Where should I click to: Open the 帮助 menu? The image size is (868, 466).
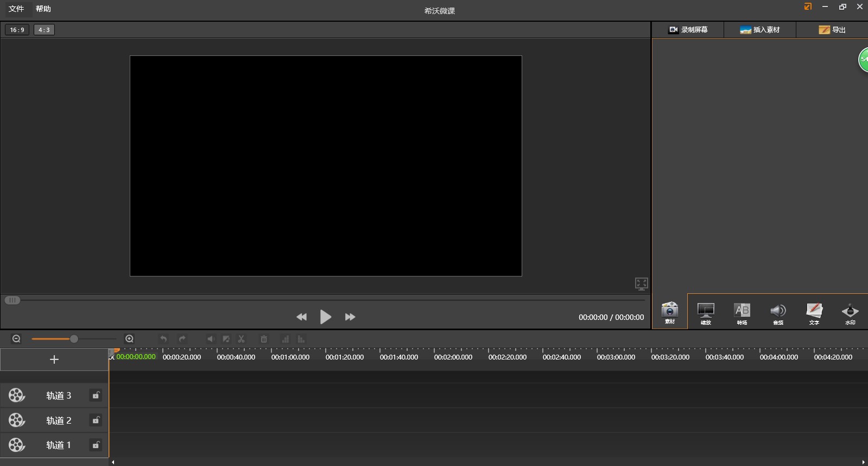43,9
